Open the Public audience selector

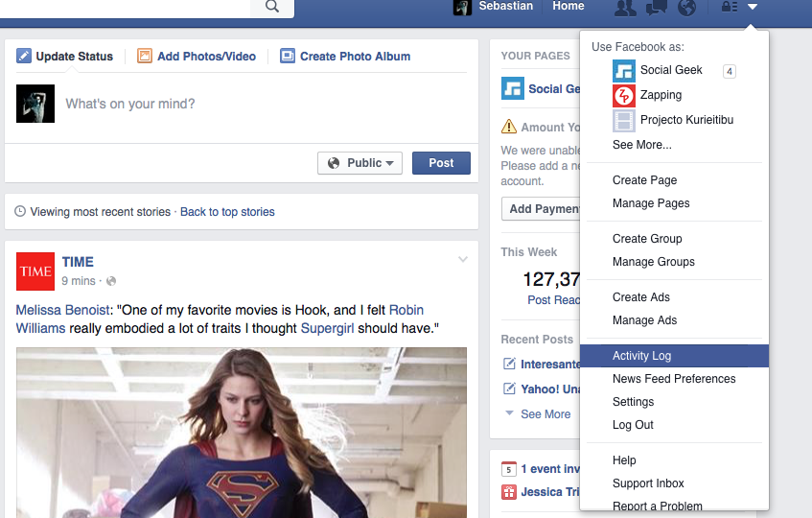[360, 163]
